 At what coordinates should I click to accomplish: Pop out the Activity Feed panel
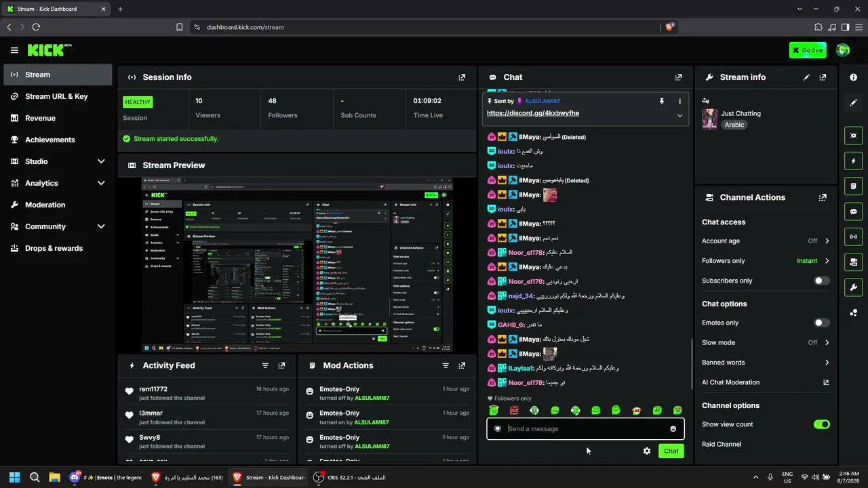(281, 365)
